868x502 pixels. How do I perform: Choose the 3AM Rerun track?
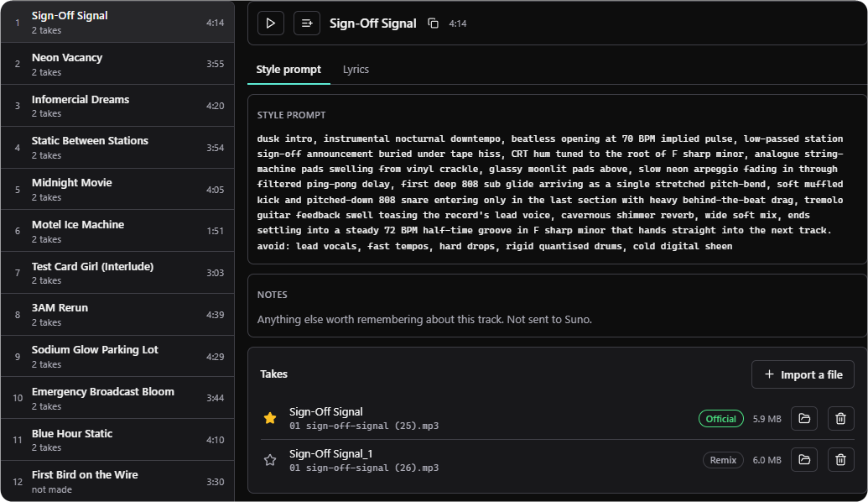point(117,315)
